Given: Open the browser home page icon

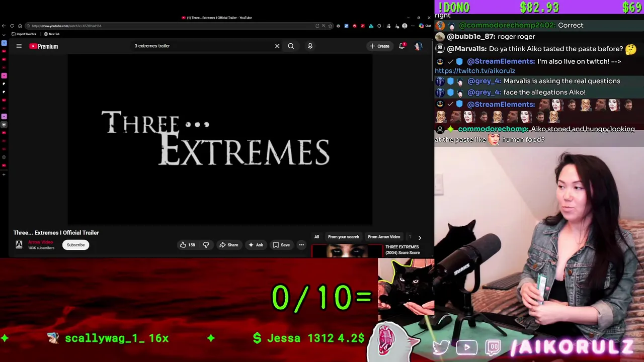Looking at the screenshot, I should click(20, 26).
